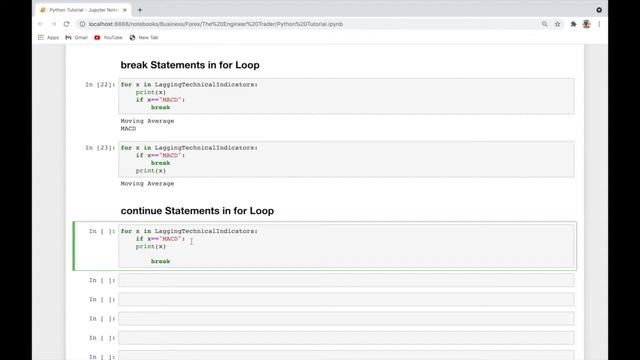Click the 'MACD' output line of cell 22
Screen dimensions: 640x360
pyautogui.click(x=128, y=129)
